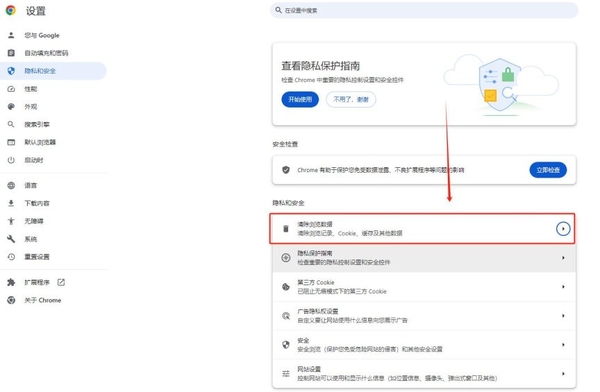Screen dimensions: 600x392
Task: Click the 启动时 power icon
Action: pos(11,160)
